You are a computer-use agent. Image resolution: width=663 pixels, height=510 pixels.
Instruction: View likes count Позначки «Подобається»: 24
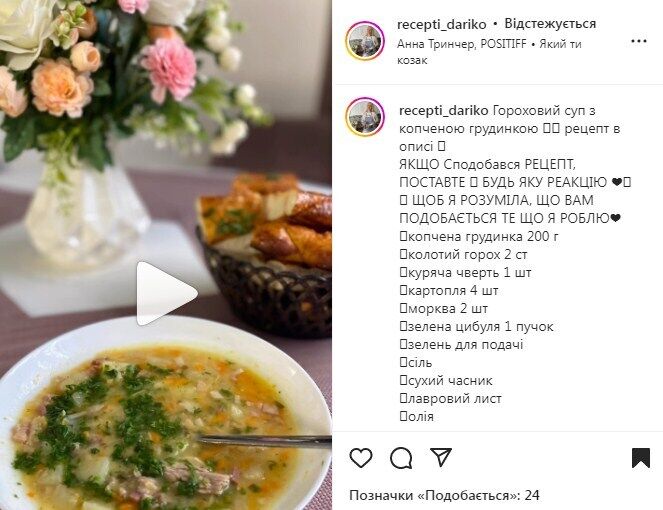444,495
